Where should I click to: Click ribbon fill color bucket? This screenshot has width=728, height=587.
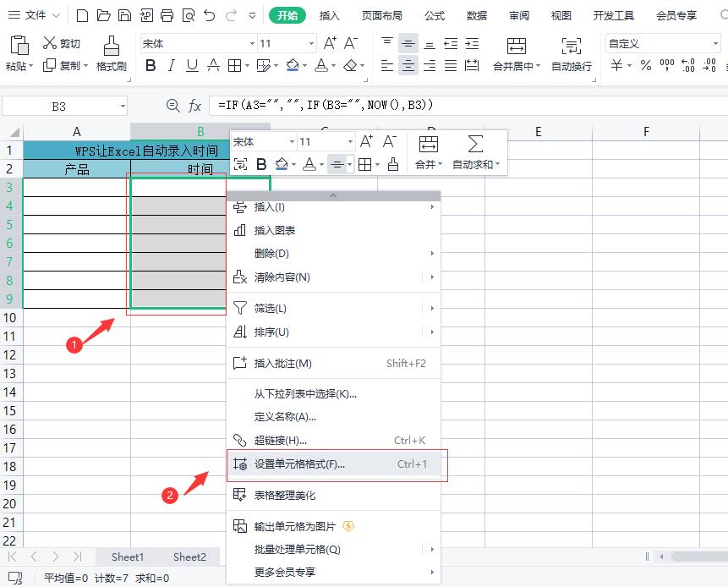click(293, 65)
